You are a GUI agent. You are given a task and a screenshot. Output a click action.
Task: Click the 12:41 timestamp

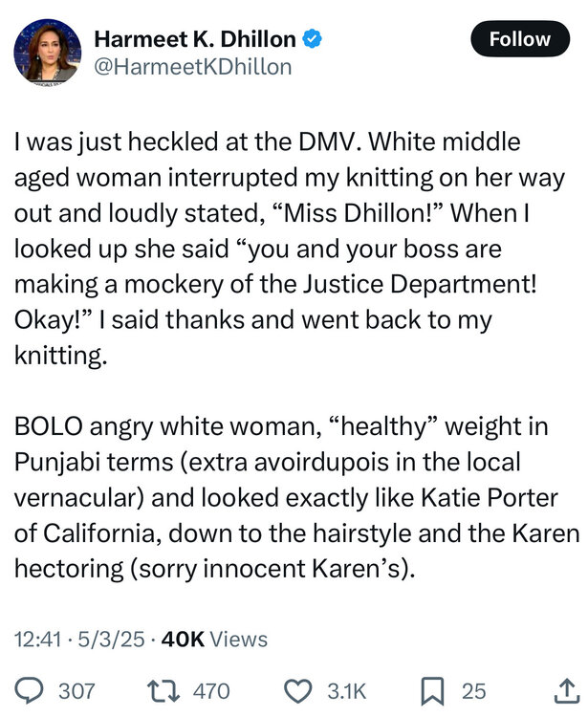37,639
